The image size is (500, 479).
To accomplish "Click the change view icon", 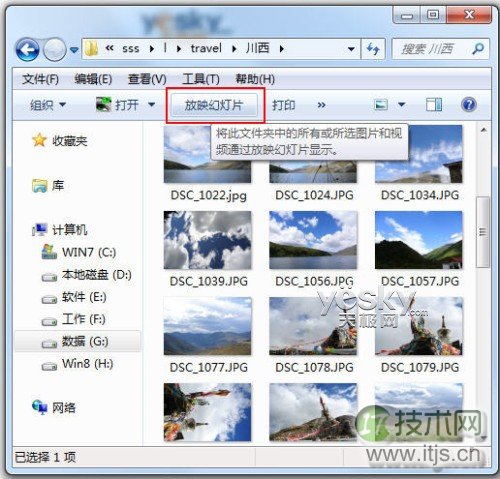I will pyautogui.click(x=381, y=105).
